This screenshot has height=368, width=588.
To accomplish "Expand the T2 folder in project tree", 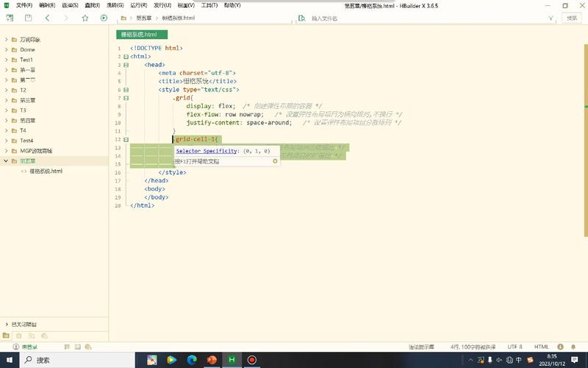I will coord(6,90).
